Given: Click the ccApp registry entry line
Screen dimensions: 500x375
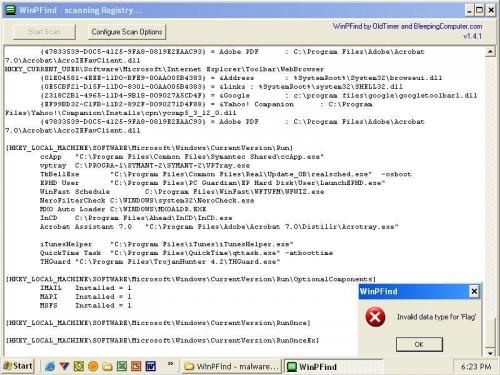Looking at the screenshot, I should 182,157.
